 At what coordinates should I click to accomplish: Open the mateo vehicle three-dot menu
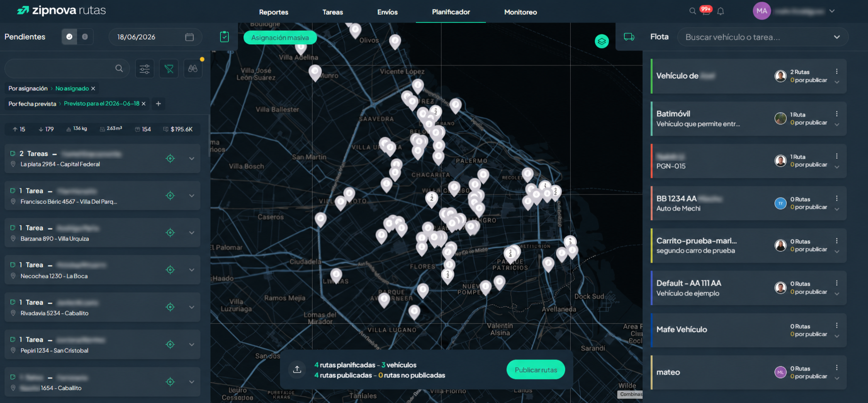click(837, 368)
